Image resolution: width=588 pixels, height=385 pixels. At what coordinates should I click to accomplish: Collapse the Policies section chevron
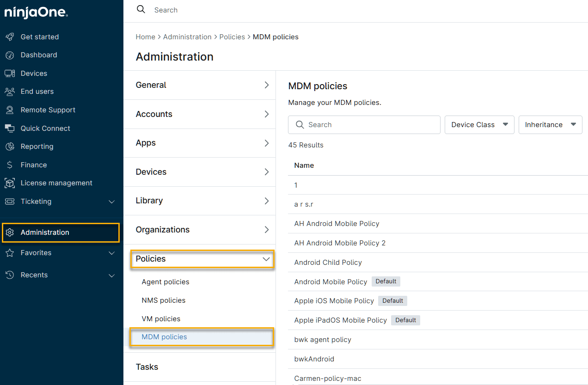pos(266,259)
